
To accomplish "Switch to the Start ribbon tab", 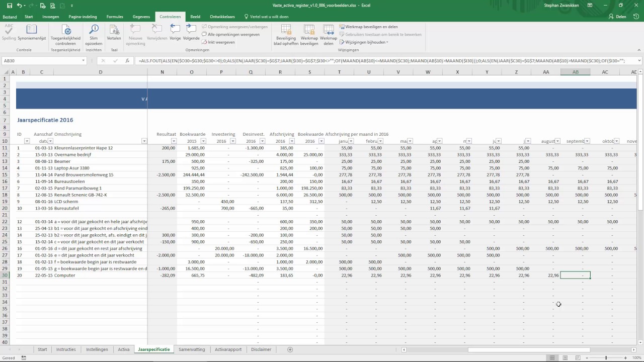I will point(29,17).
